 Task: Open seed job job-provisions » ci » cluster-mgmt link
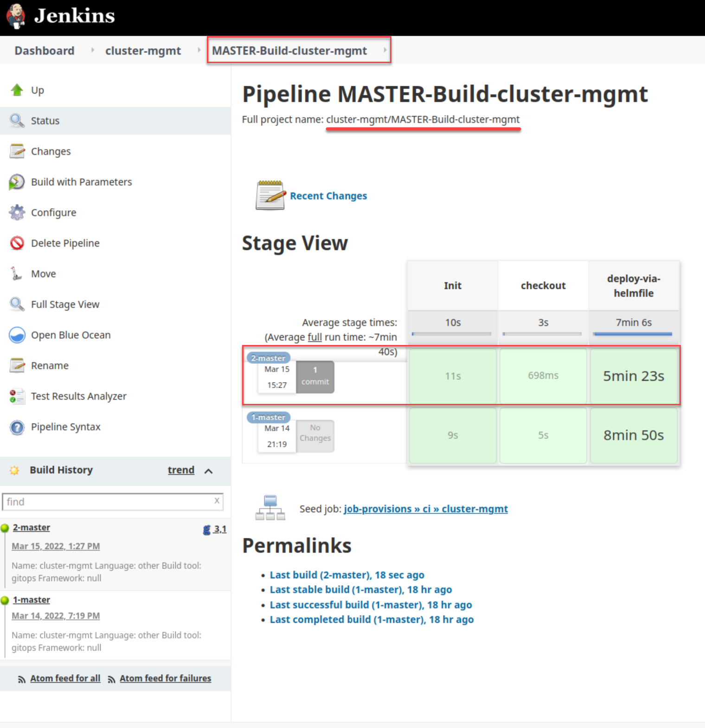click(x=426, y=509)
